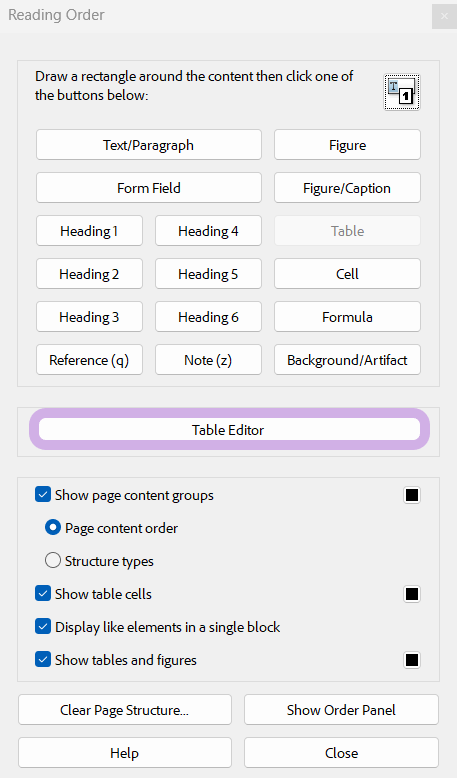Tag selection as Cell
The height and width of the screenshot is (778, 457).
point(347,274)
